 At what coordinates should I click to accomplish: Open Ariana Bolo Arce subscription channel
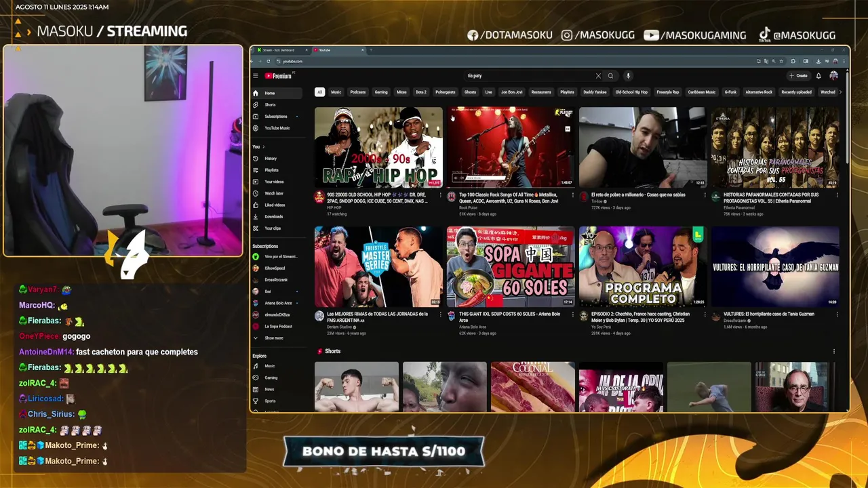click(x=278, y=303)
